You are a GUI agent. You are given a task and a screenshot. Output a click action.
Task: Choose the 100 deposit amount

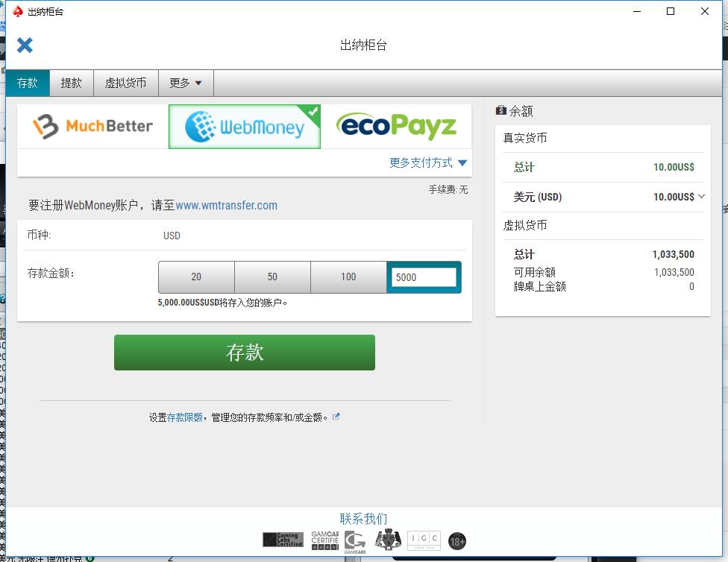(x=348, y=277)
